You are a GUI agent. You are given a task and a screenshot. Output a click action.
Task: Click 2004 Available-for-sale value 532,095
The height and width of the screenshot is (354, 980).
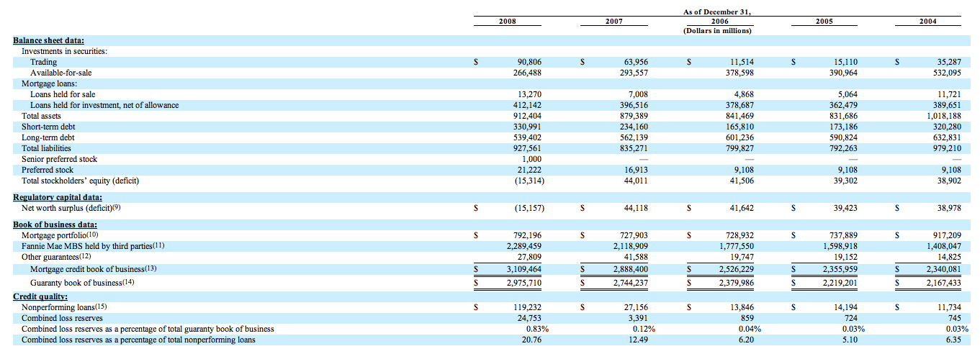(x=945, y=73)
